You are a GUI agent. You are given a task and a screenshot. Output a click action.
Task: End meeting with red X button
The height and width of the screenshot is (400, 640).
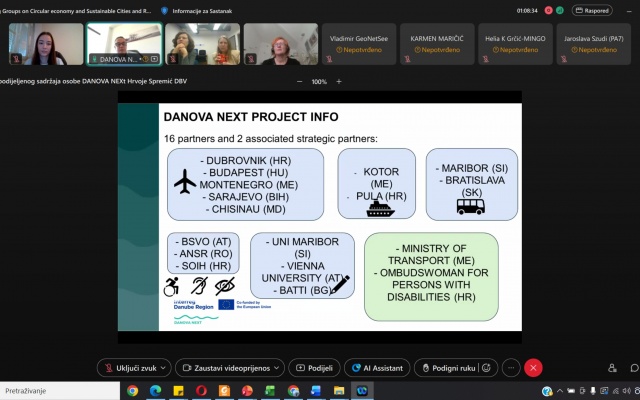click(533, 368)
